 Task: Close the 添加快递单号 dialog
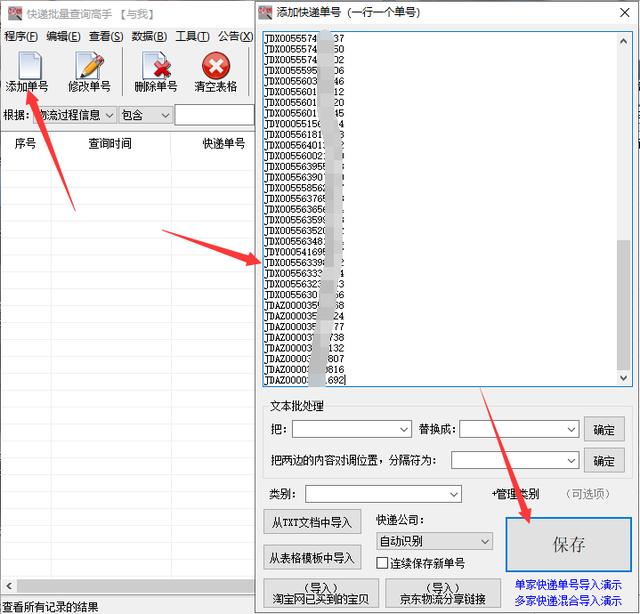point(624,13)
